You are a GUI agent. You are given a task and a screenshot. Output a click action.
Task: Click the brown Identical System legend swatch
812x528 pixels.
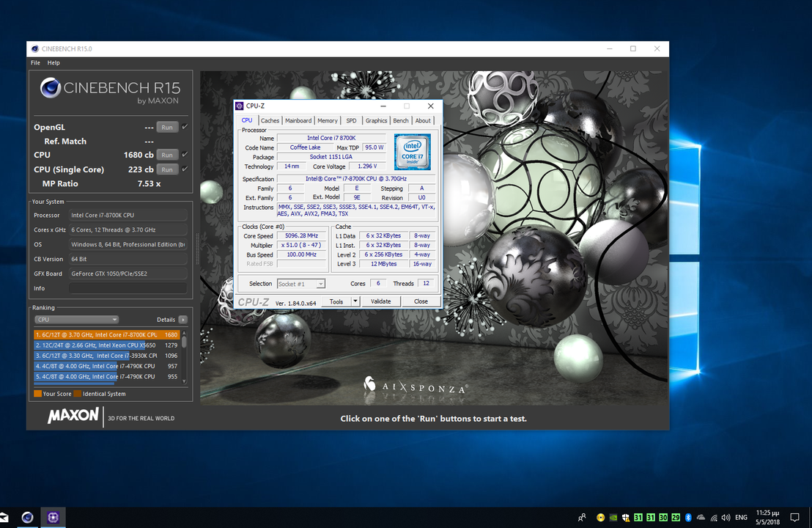(77, 394)
